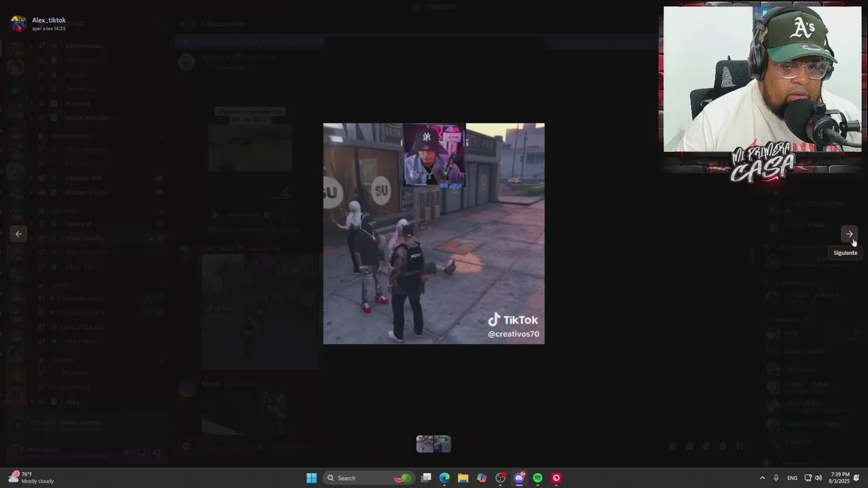Open the notification bell in the tray
This screenshot has height=488, width=868.
coord(856,478)
